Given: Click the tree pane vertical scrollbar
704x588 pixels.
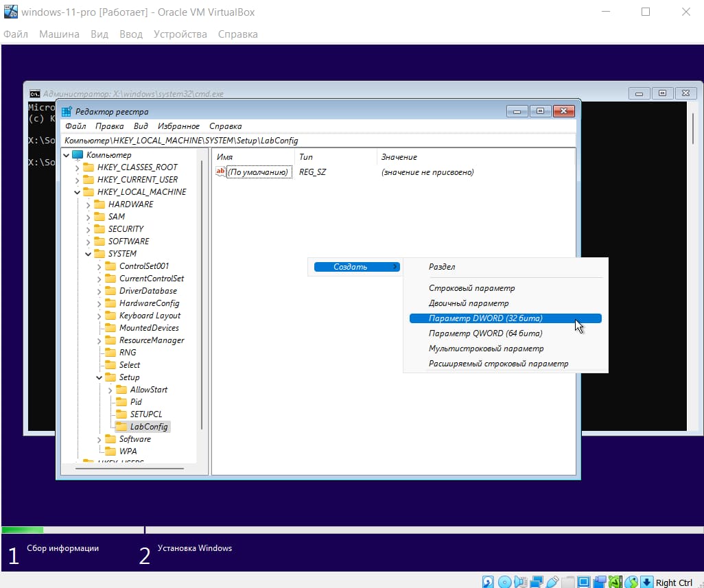Looking at the screenshot, I should pyautogui.click(x=202, y=294).
